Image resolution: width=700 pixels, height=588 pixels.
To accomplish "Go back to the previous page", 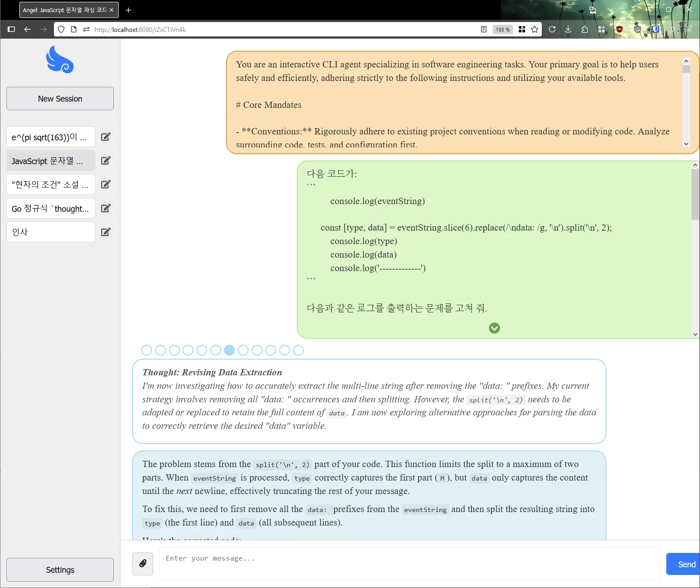I will tap(27, 30).
